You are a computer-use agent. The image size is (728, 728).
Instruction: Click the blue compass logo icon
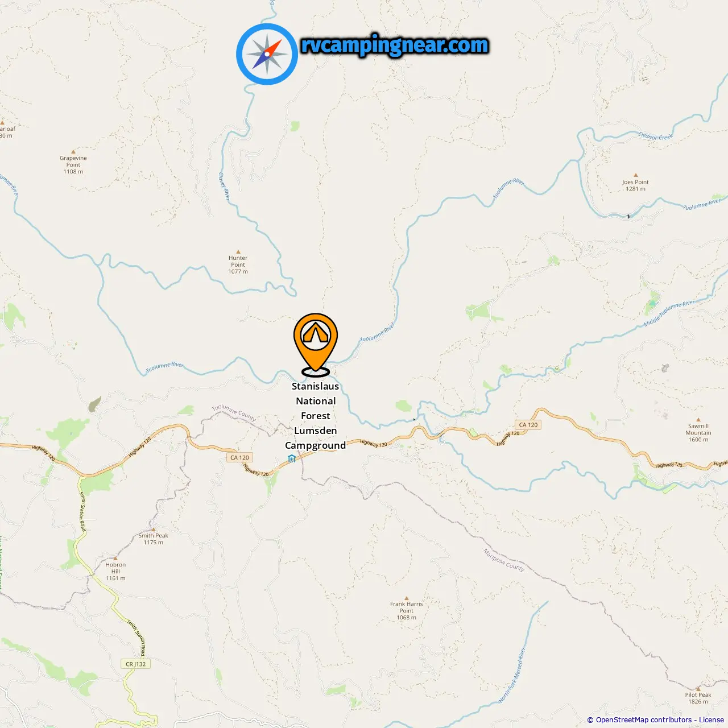click(267, 54)
